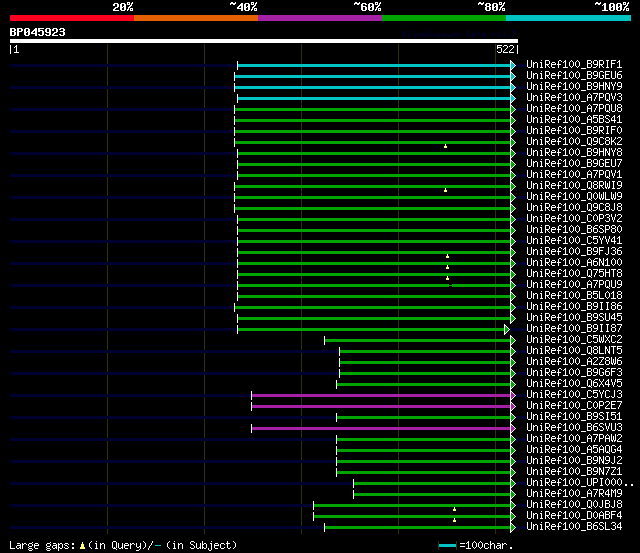Click the cyan alignment bar for B9RIF1
Image resolution: width=640 pixels, height=553 pixels.
[374, 65]
